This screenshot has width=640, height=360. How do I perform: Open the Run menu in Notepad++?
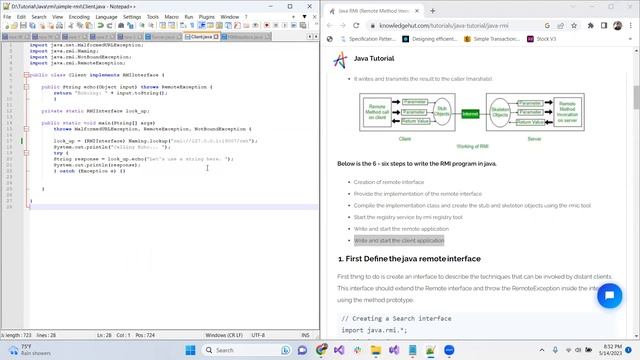(189, 17)
